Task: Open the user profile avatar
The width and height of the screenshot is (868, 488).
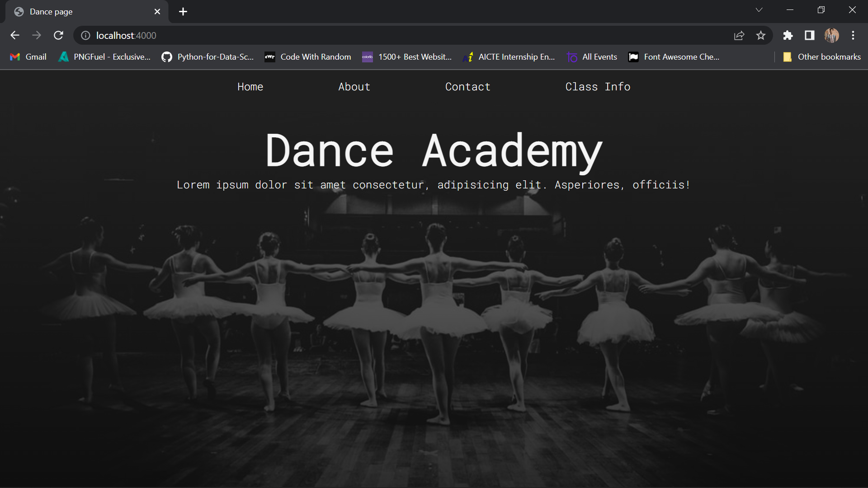Action: 831,35
